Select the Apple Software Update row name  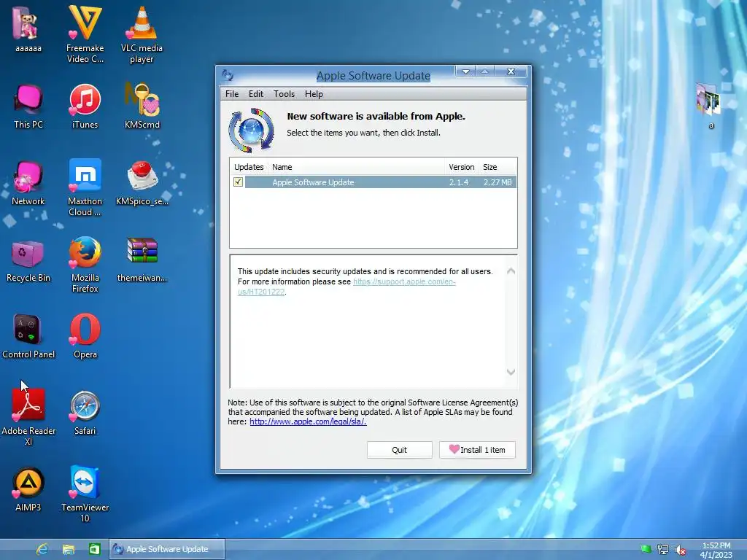[x=313, y=182]
